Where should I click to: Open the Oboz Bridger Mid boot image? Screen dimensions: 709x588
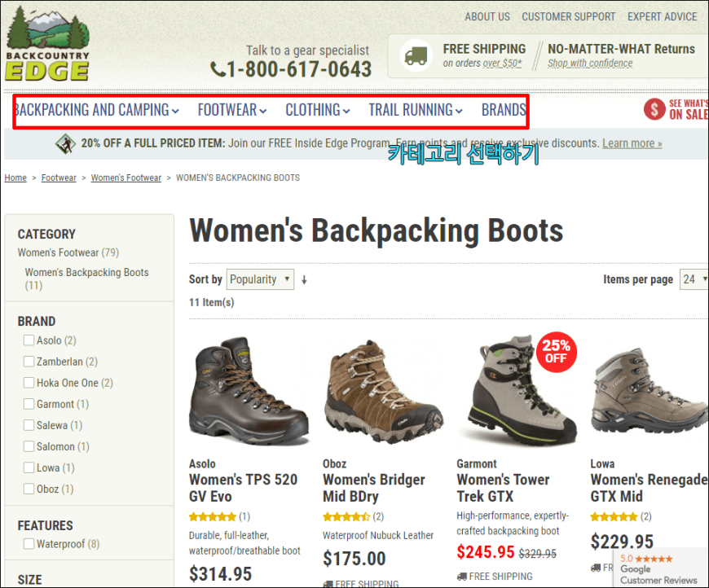[x=383, y=392]
